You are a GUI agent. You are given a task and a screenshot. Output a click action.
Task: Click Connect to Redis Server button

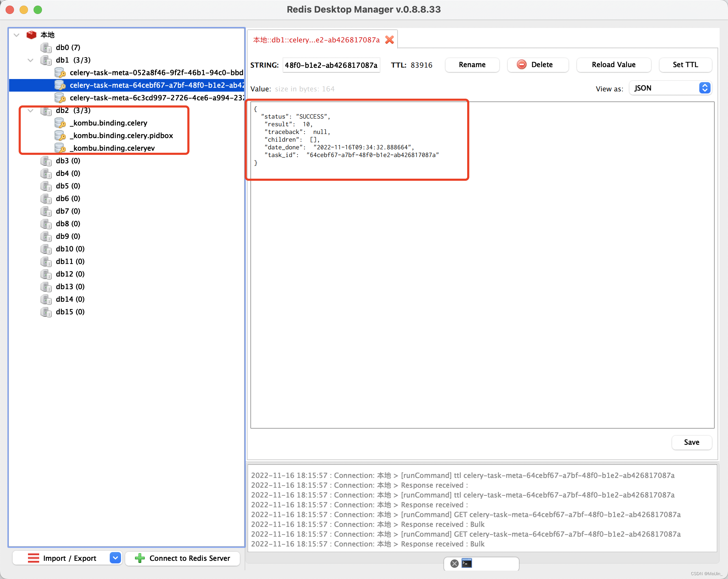(183, 558)
